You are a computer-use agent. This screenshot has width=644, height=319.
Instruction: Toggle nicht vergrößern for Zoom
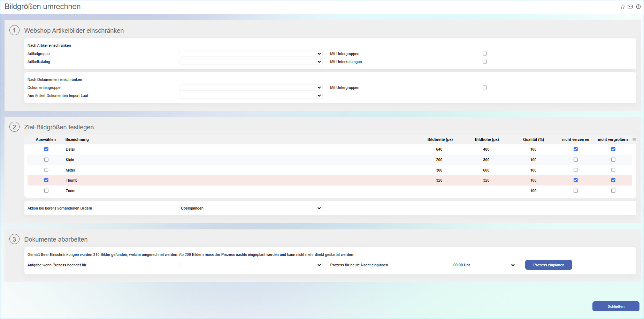pos(613,191)
